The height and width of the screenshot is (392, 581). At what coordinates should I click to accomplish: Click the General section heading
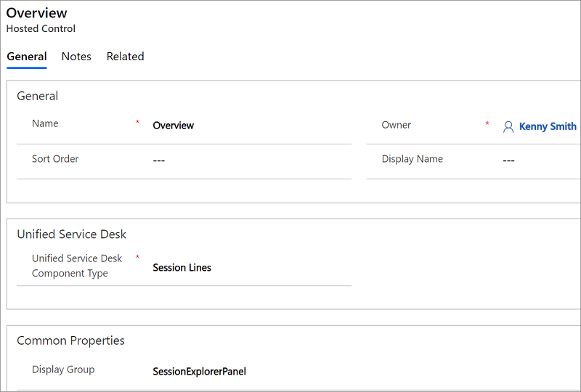point(38,96)
